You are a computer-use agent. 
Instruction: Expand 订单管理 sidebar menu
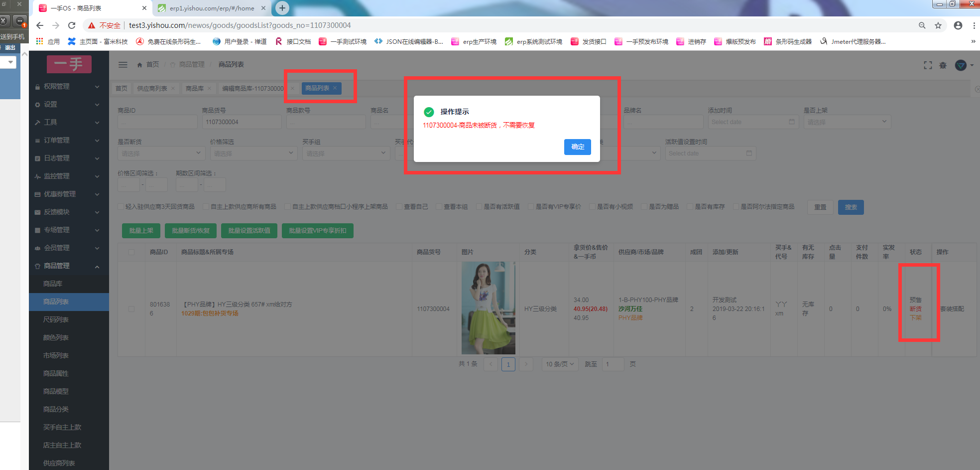point(69,140)
